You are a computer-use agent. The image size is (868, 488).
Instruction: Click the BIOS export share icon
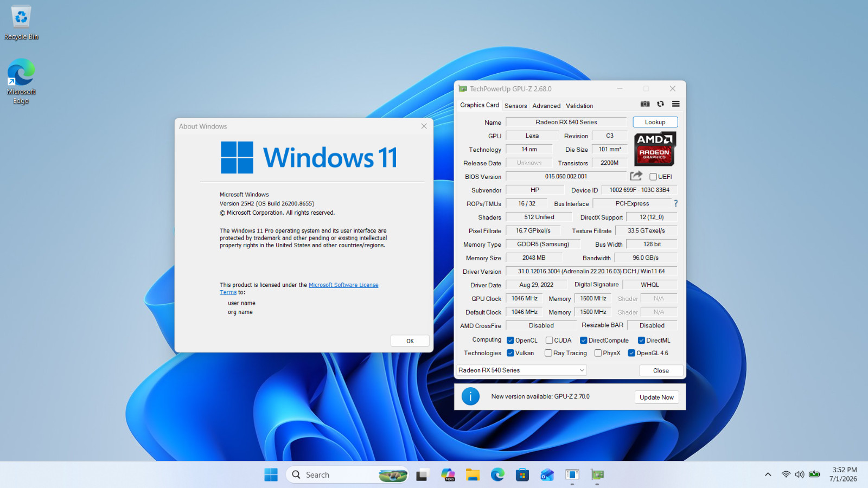click(636, 176)
